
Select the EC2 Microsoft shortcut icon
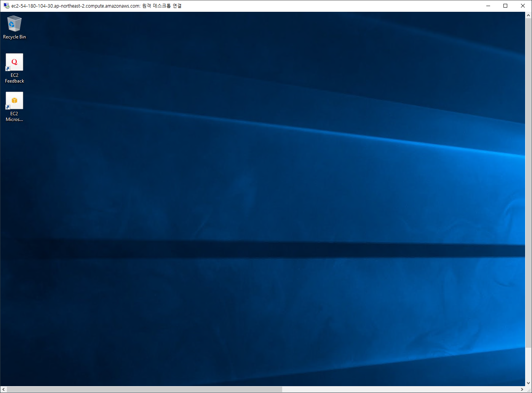point(14,100)
